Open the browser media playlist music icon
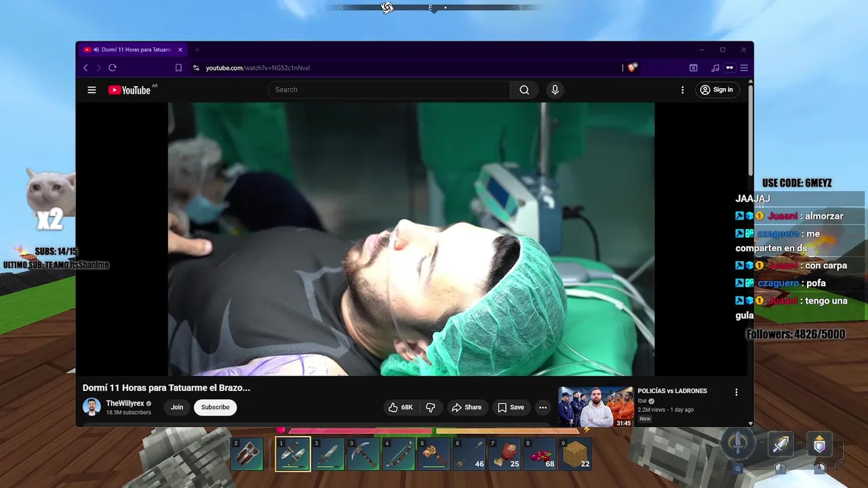 click(x=715, y=68)
